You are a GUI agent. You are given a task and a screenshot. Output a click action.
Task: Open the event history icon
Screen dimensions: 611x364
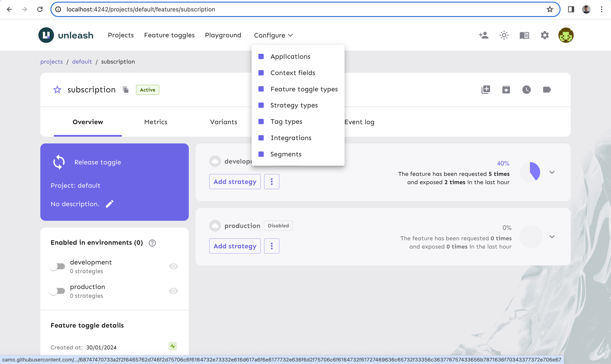[526, 89]
